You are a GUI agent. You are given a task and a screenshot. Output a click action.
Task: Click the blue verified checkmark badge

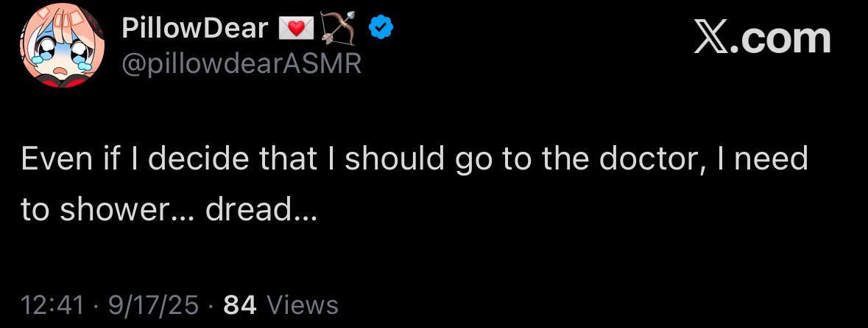(x=381, y=28)
